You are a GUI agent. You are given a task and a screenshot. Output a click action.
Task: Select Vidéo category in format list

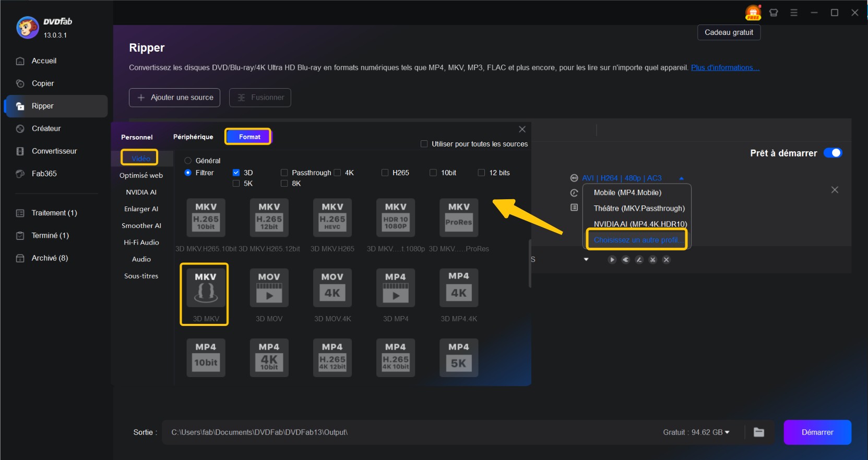click(x=140, y=158)
